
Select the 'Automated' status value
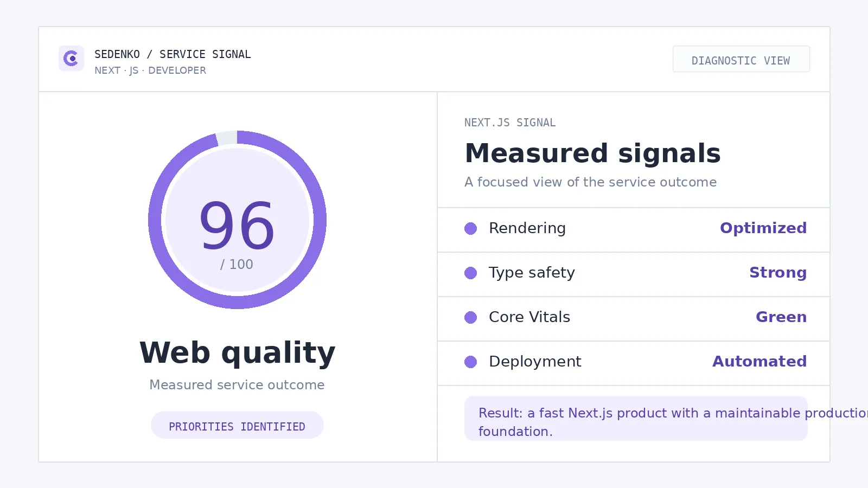tap(759, 362)
